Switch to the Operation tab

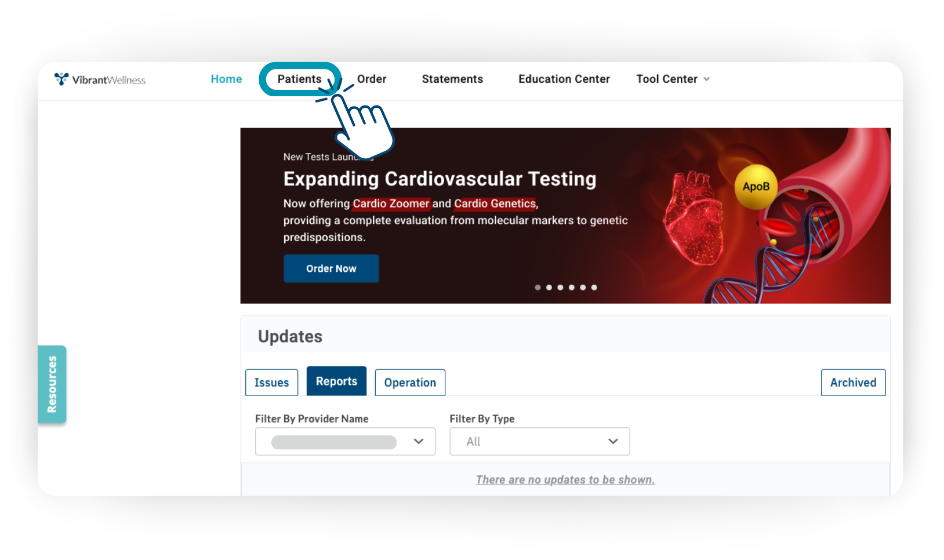click(x=410, y=383)
